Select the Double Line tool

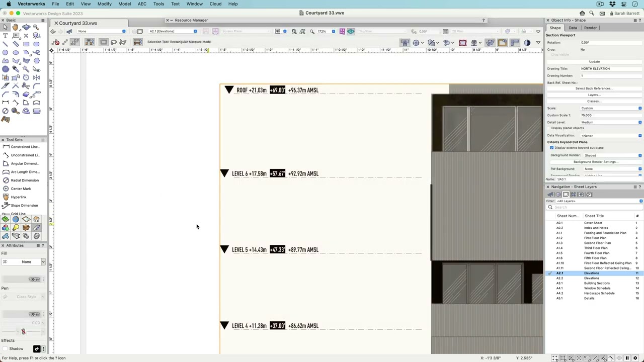click(x=16, y=44)
